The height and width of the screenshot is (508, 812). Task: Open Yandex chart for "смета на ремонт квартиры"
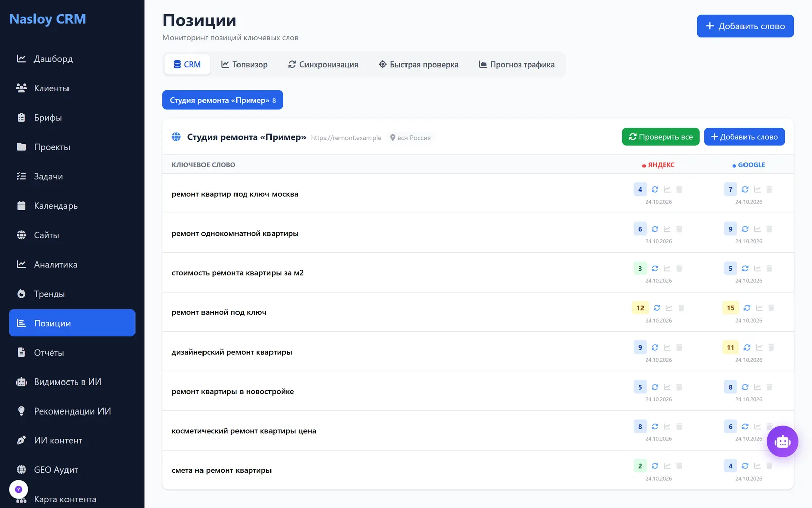(x=667, y=466)
